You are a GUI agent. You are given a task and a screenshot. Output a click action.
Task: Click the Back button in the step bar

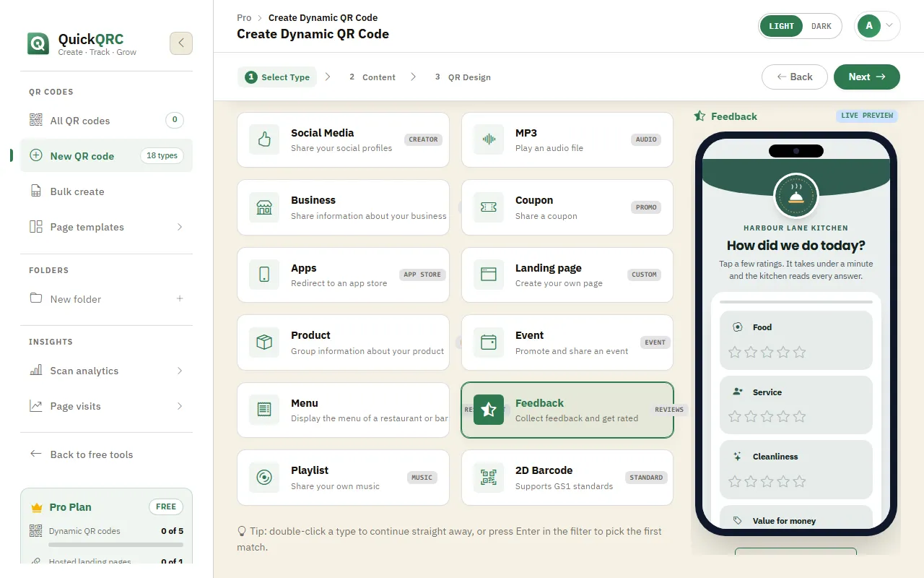pos(795,77)
